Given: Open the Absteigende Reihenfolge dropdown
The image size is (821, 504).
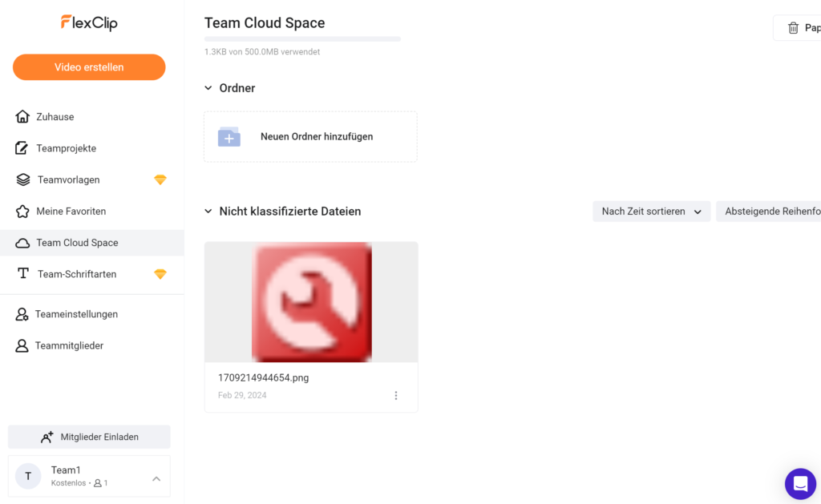Looking at the screenshot, I should click(768, 212).
